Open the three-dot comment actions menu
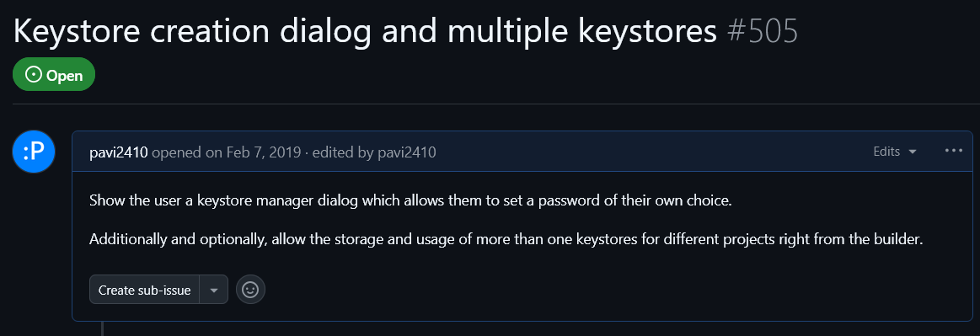This screenshot has height=336, width=980. 954,151
